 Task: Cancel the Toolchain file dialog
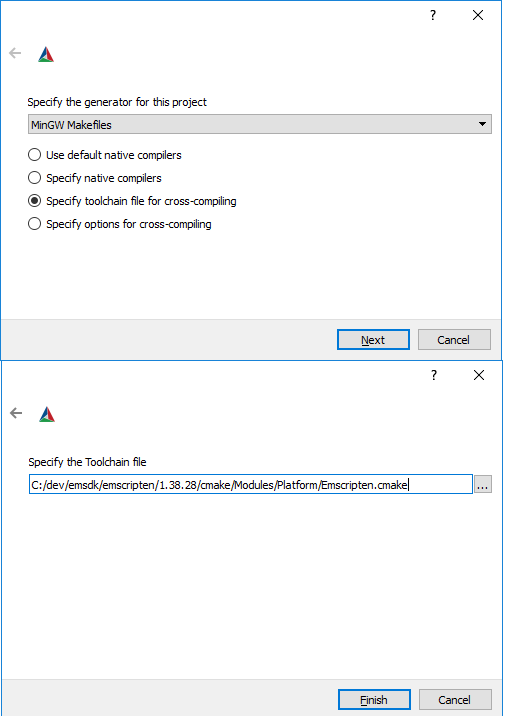click(455, 700)
